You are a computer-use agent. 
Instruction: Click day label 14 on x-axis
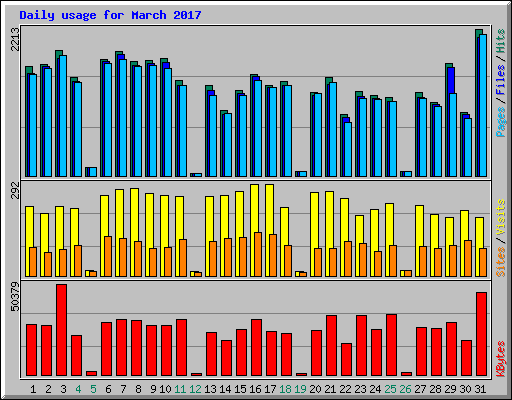225,389
